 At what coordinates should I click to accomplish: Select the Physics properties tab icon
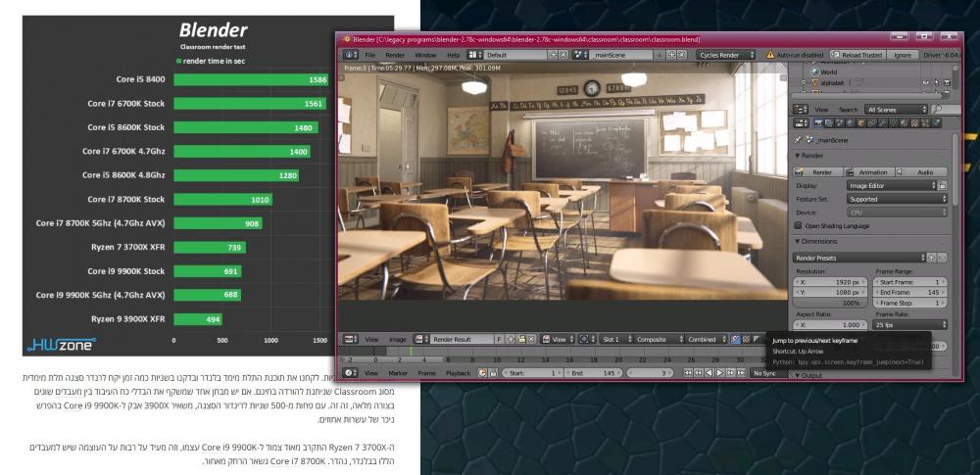pyautogui.click(x=936, y=123)
